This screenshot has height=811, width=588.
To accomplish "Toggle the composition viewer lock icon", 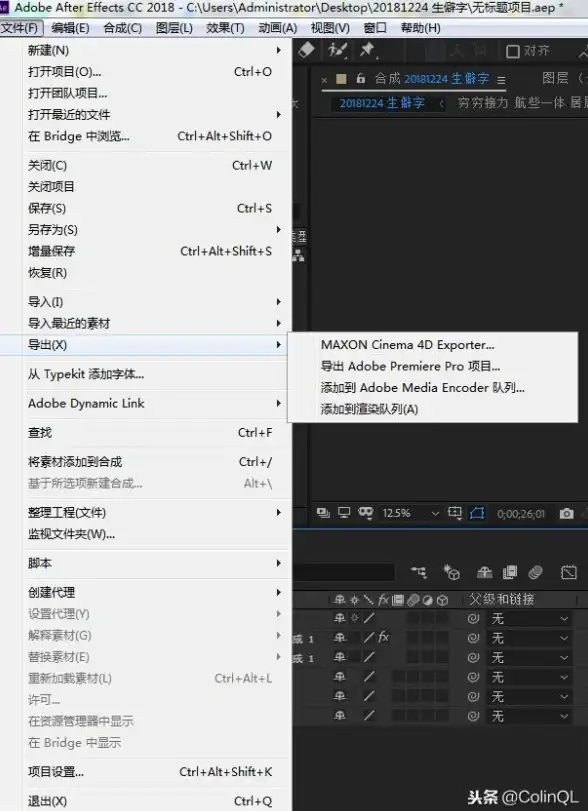I will (361, 78).
